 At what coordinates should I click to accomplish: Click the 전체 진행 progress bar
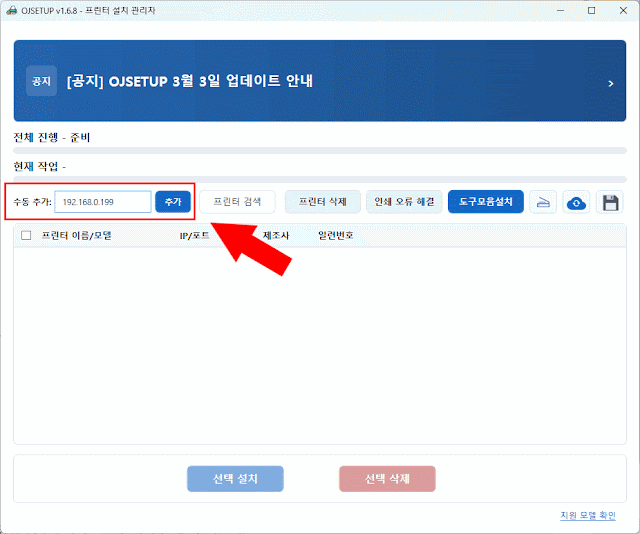coord(320,150)
